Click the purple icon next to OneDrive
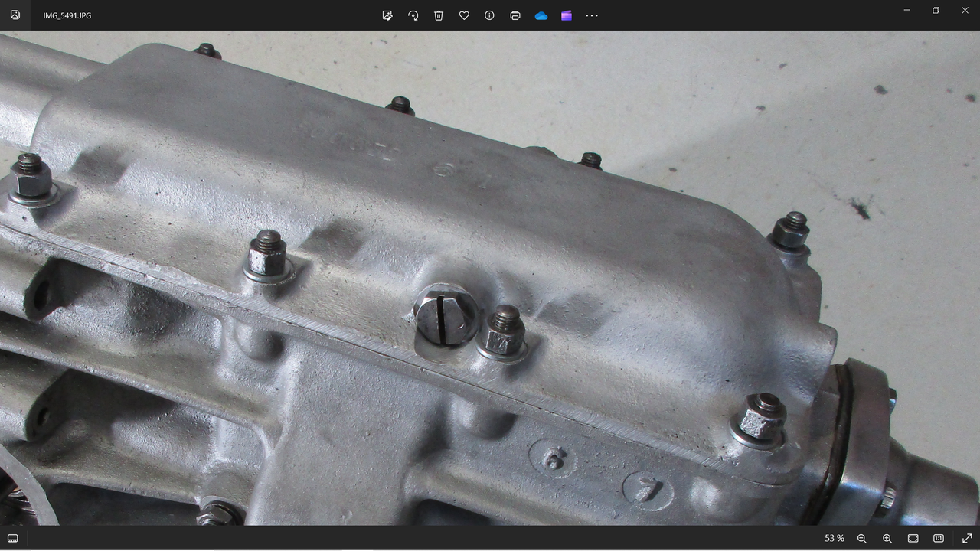980x551 pixels. pyautogui.click(x=567, y=15)
